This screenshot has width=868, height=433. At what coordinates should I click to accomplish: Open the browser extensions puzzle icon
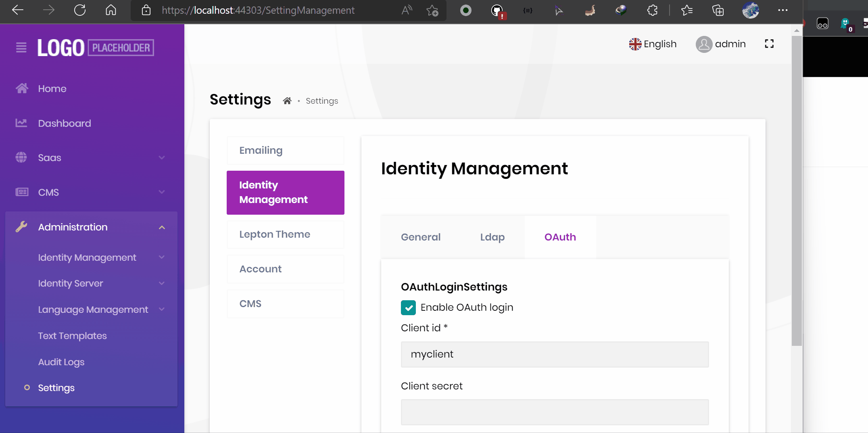pyautogui.click(x=652, y=10)
